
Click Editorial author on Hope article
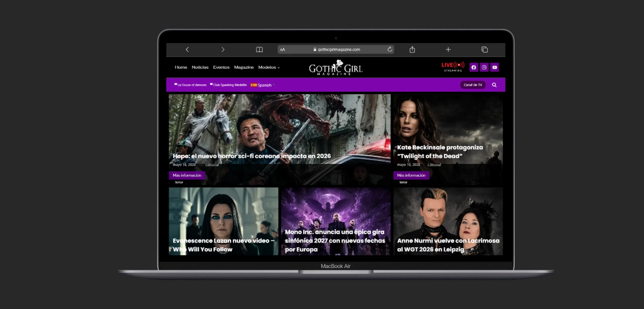tap(212, 165)
